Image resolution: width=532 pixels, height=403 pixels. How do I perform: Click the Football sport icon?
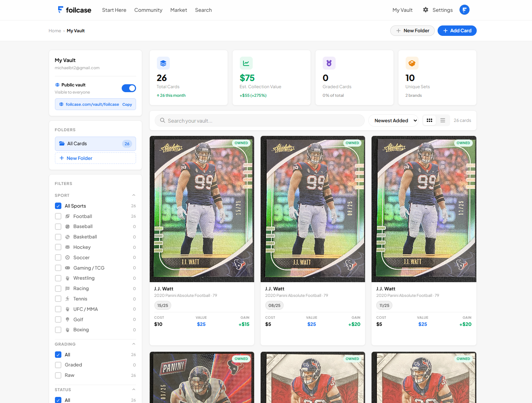[67, 216]
